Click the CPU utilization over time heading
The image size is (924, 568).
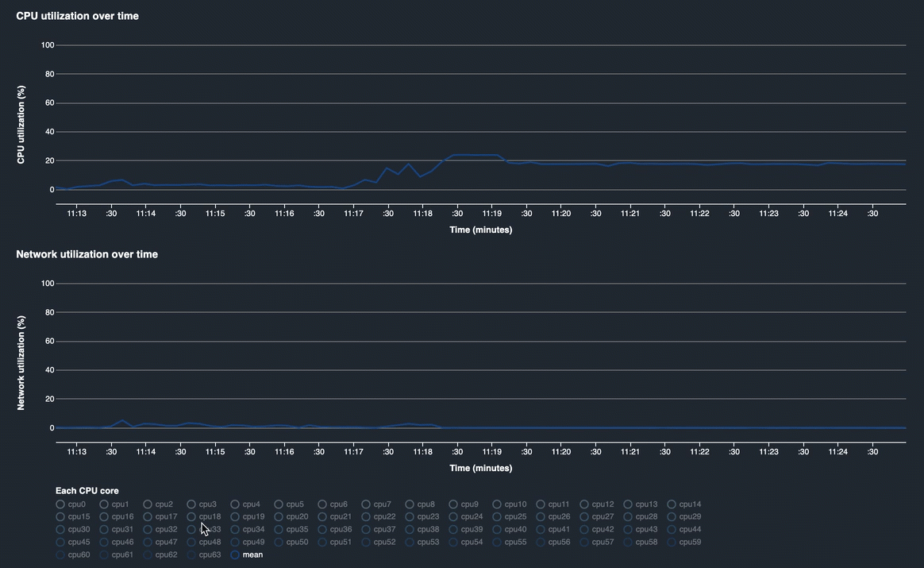[77, 16]
